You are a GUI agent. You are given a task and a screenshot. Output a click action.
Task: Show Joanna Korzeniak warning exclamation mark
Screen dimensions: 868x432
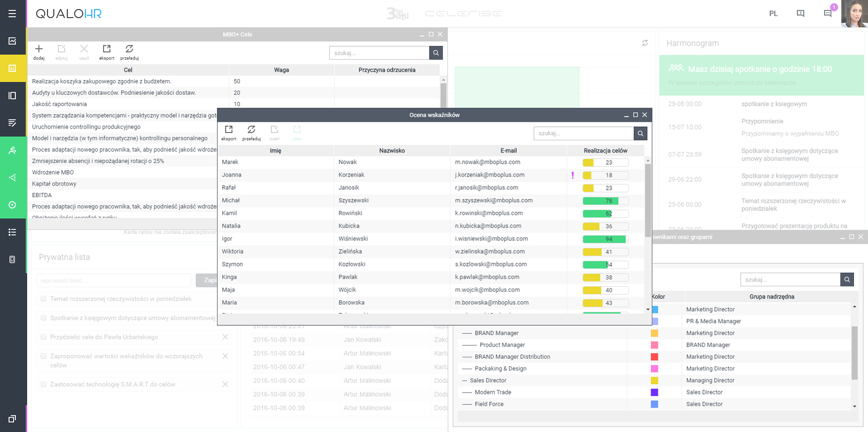tap(573, 175)
